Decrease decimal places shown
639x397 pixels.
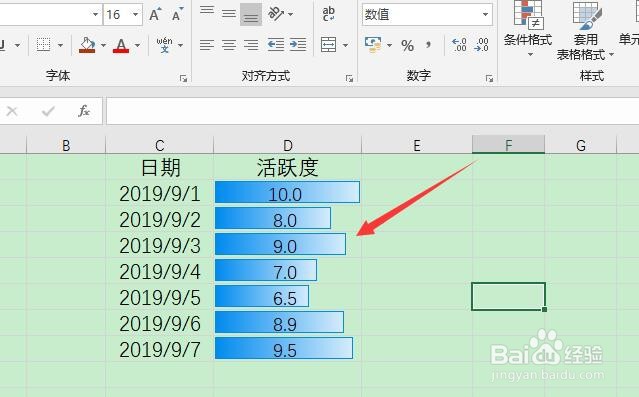point(481,44)
